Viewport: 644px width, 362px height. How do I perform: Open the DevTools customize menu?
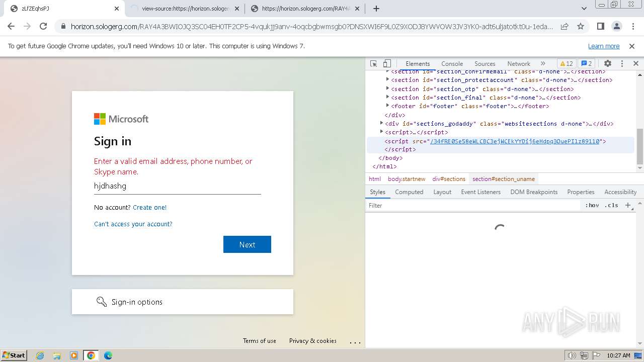click(x=622, y=64)
